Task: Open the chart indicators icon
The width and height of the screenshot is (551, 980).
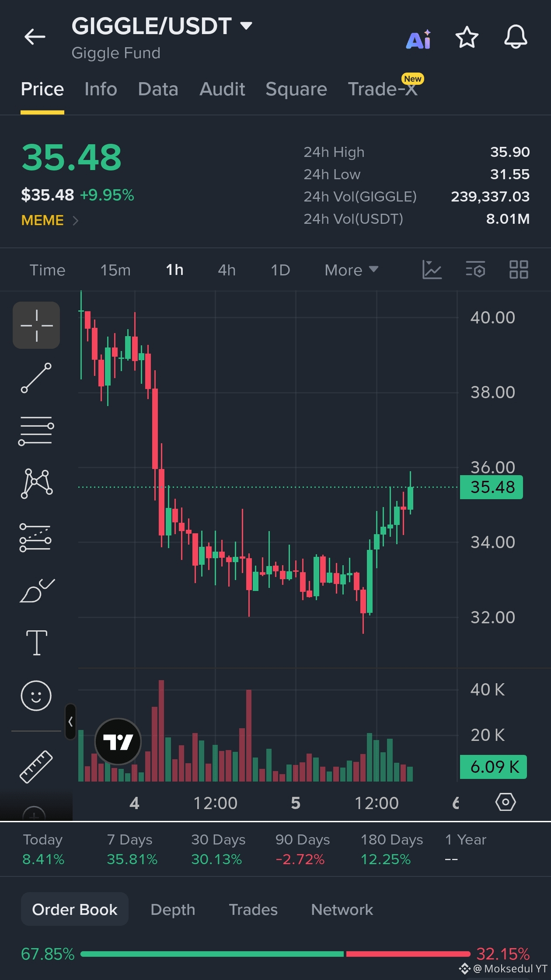Action: (432, 269)
